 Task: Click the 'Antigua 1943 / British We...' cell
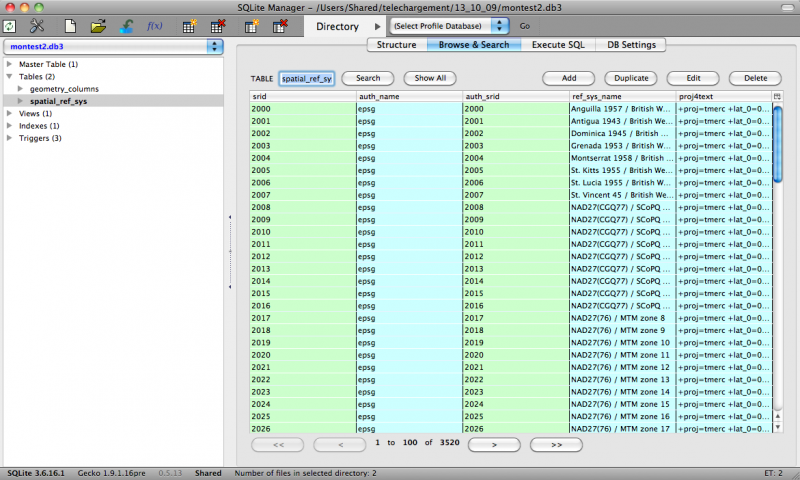[622, 121]
